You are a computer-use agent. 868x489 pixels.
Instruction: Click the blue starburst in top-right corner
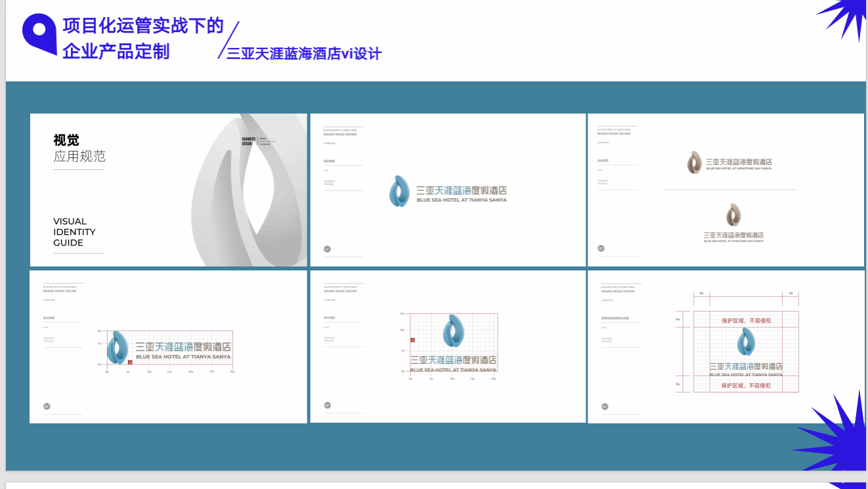tap(847, 18)
